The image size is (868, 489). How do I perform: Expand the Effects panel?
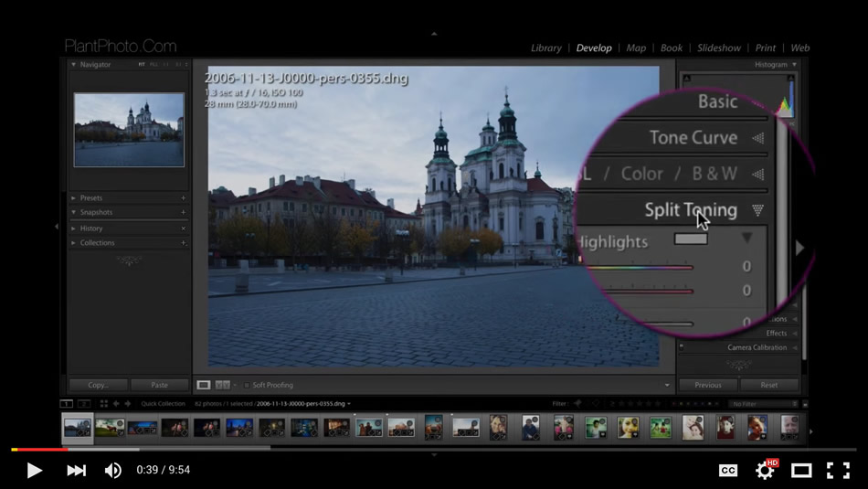795,333
